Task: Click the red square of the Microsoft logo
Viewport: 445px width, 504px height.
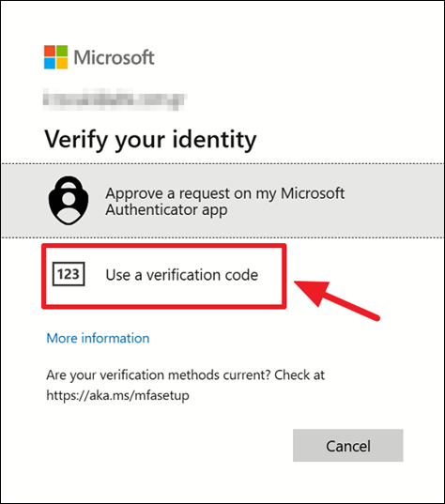Action: 50,51
